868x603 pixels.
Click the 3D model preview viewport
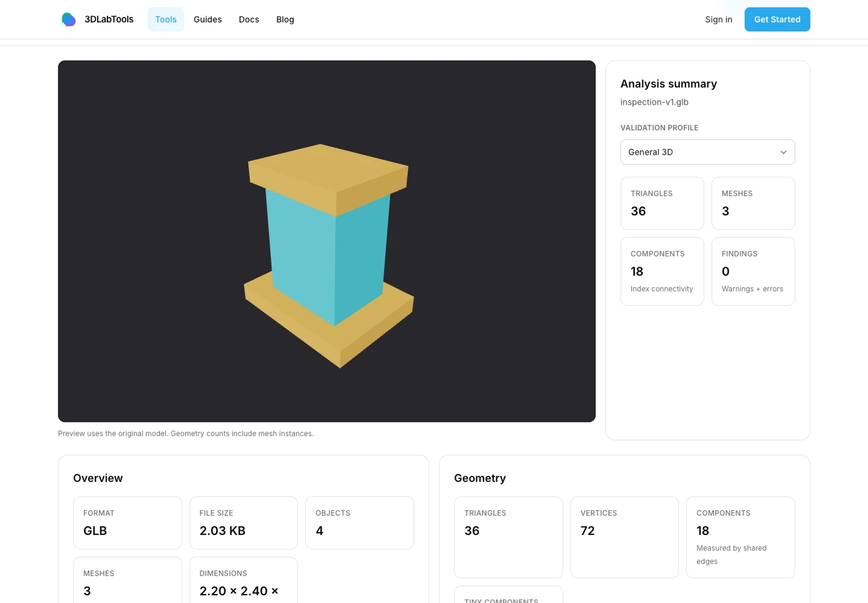coord(327,241)
